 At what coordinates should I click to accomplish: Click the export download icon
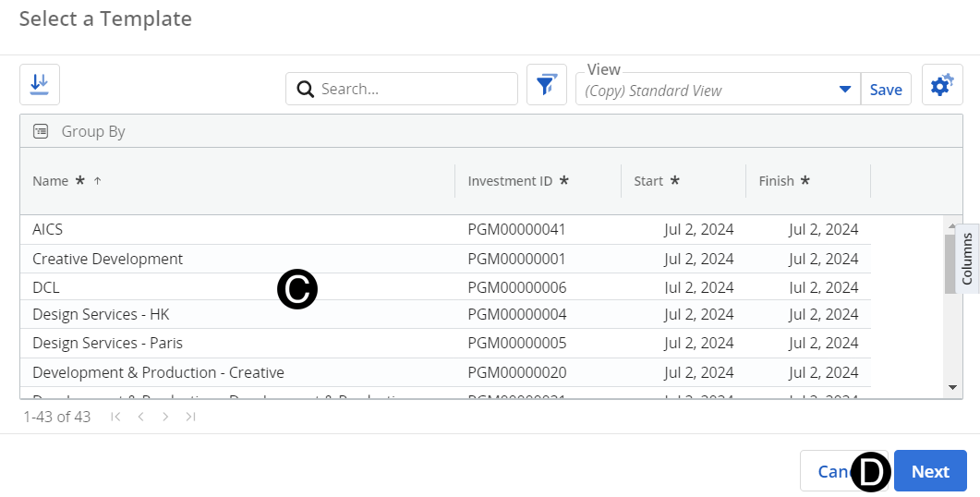coord(40,85)
